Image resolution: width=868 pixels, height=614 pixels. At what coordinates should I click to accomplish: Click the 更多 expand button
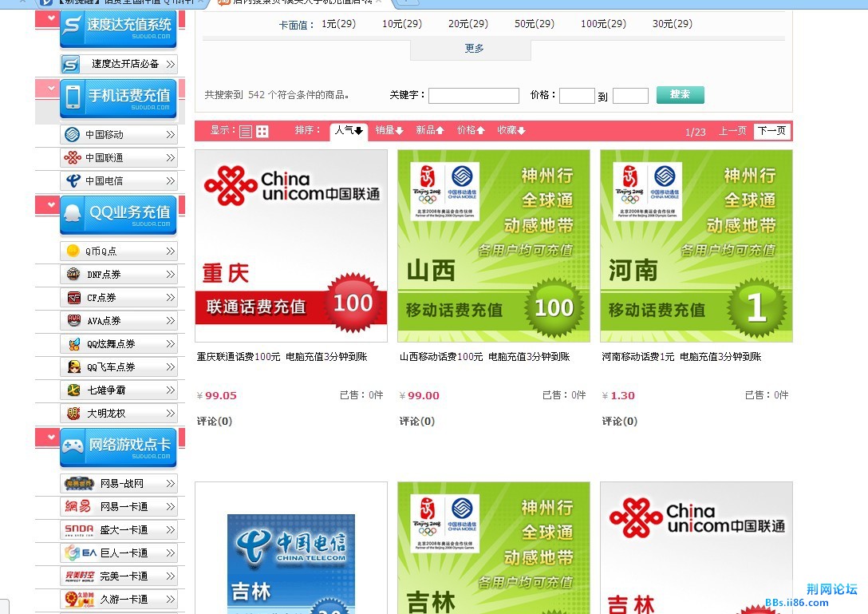(471, 50)
